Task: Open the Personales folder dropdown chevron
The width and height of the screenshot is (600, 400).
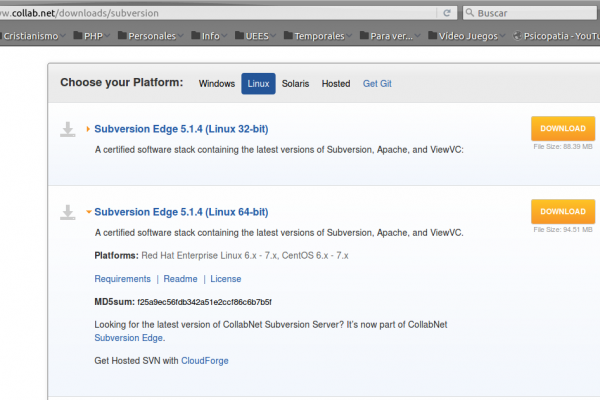Action: [x=181, y=36]
